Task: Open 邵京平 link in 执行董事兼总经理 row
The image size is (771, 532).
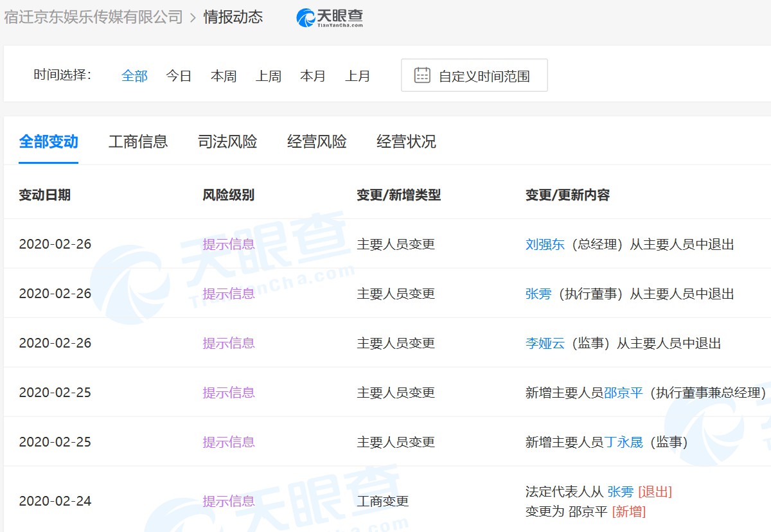Action: (623, 393)
